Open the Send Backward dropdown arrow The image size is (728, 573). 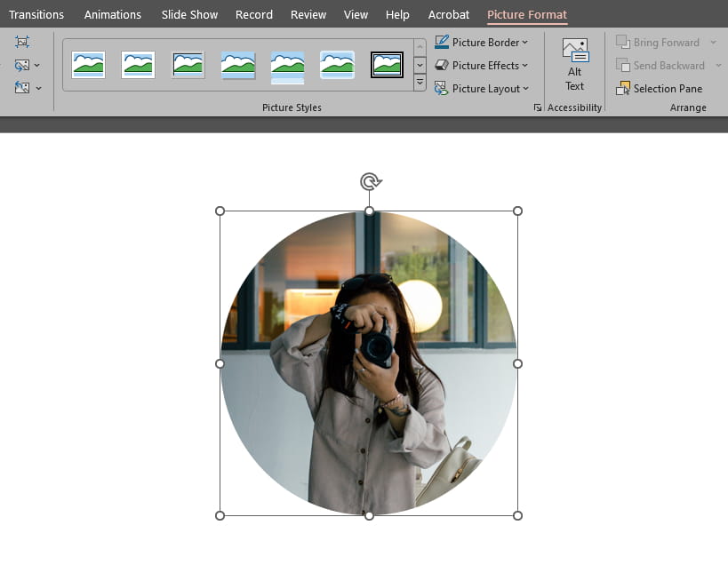pos(719,66)
